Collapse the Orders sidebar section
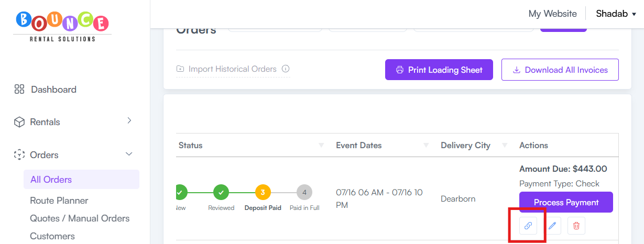This screenshot has width=644, height=244. coord(129,154)
